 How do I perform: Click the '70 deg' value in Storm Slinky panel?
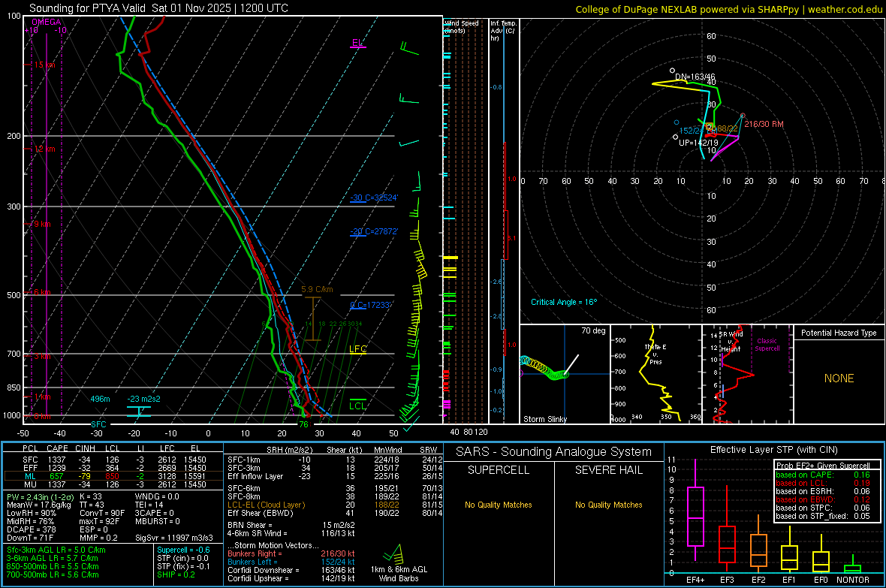[593, 330]
